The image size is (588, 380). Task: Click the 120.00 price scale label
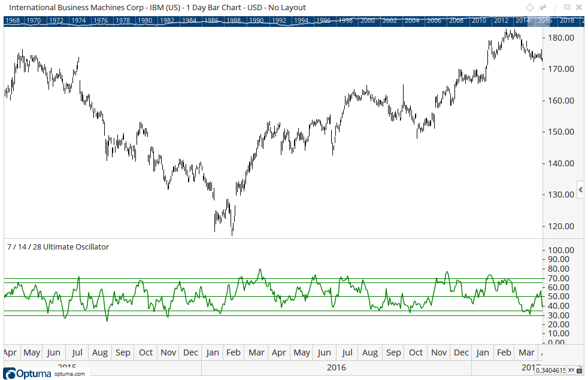tap(561, 226)
